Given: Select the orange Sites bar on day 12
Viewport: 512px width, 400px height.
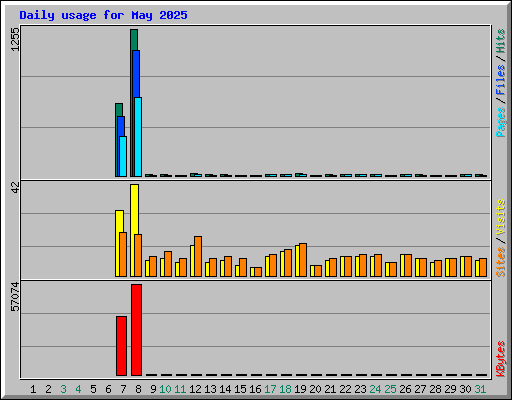Looking at the screenshot, I should 198,256.
